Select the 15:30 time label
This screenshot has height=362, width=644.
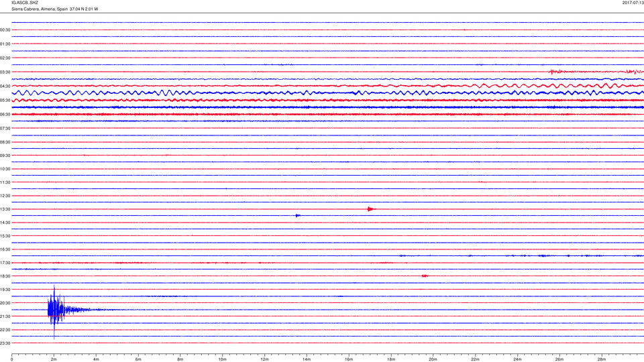point(5,236)
